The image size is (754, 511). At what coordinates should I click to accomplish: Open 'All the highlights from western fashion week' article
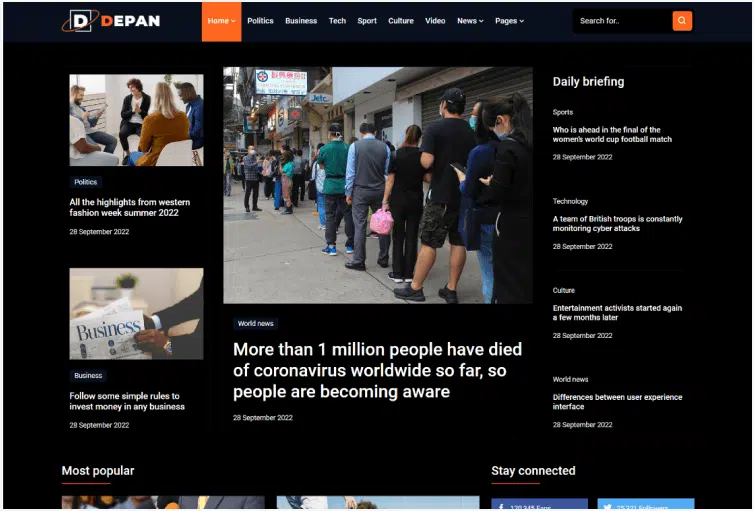[x=129, y=207]
